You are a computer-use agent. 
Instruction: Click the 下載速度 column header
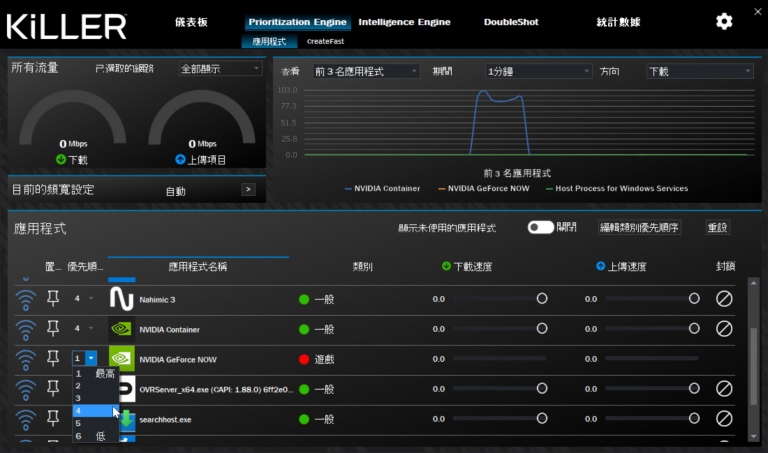[467, 266]
